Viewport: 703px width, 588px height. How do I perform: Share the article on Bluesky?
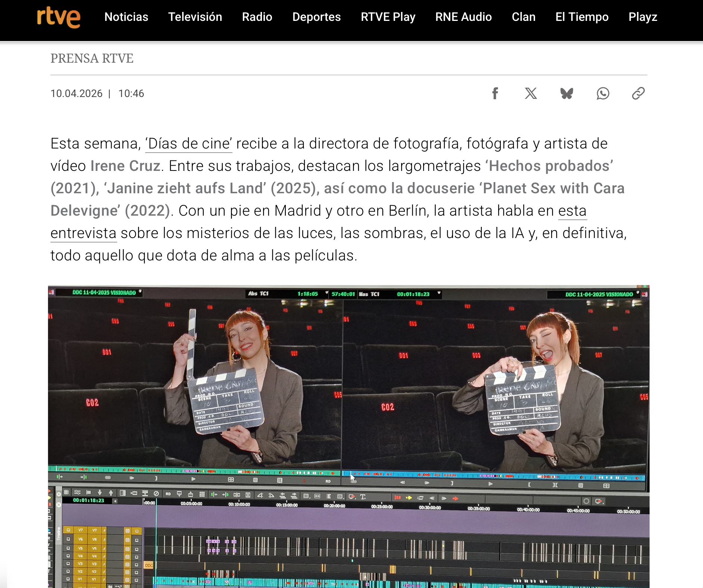pos(566,93)
